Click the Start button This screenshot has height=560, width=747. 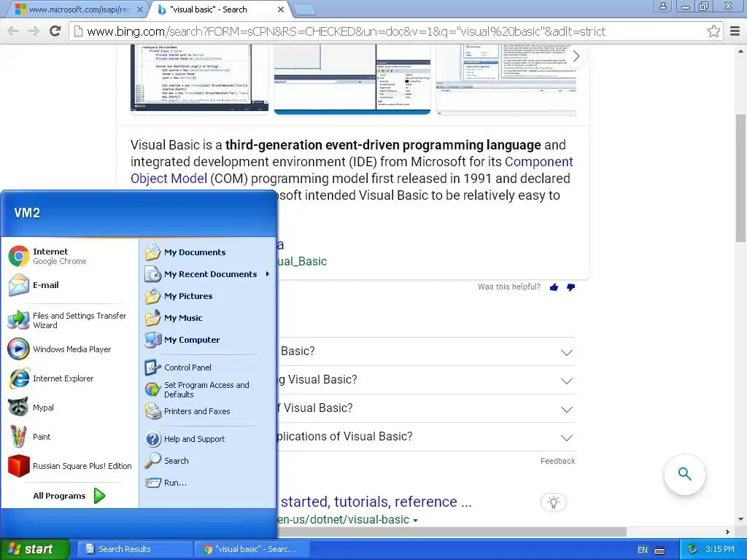(x=35, y=549)
